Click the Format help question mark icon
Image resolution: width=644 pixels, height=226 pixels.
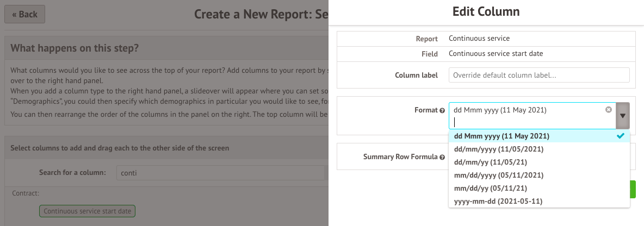pyautogui.click(x=442, y=110)
